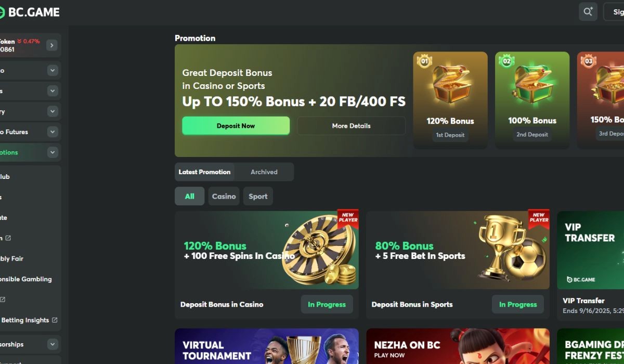
Task: Click In Progress on Deposit Bonus in Sports
Action: point(518,304)
